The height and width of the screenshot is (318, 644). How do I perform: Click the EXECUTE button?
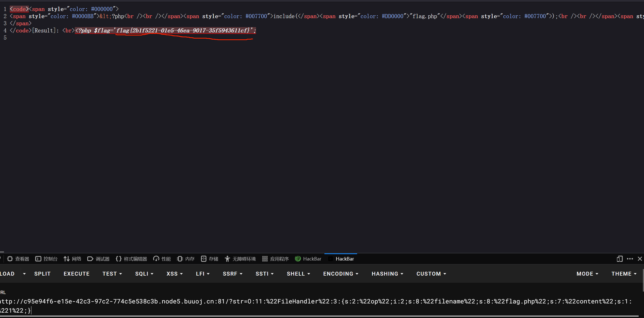click(x=77, y=274)
